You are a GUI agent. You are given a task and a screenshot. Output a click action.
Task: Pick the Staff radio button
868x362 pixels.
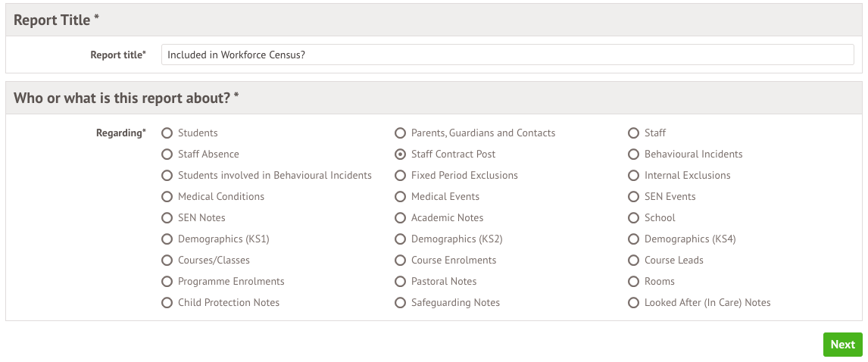(634, 133)
